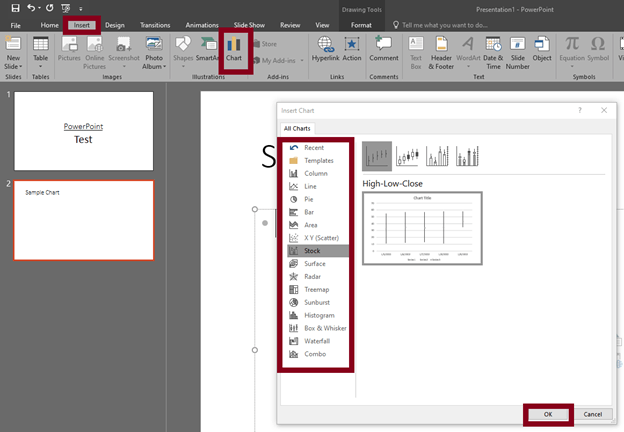This screenshot has height=432, width=624.
Task: Select slide 2 Sample Chart thumbnail
Action: (84, 220)
